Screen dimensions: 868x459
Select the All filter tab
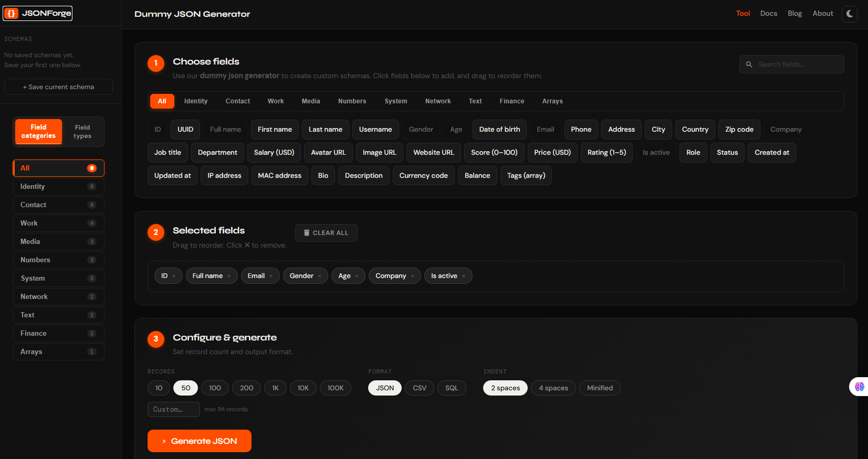point(162,101)
